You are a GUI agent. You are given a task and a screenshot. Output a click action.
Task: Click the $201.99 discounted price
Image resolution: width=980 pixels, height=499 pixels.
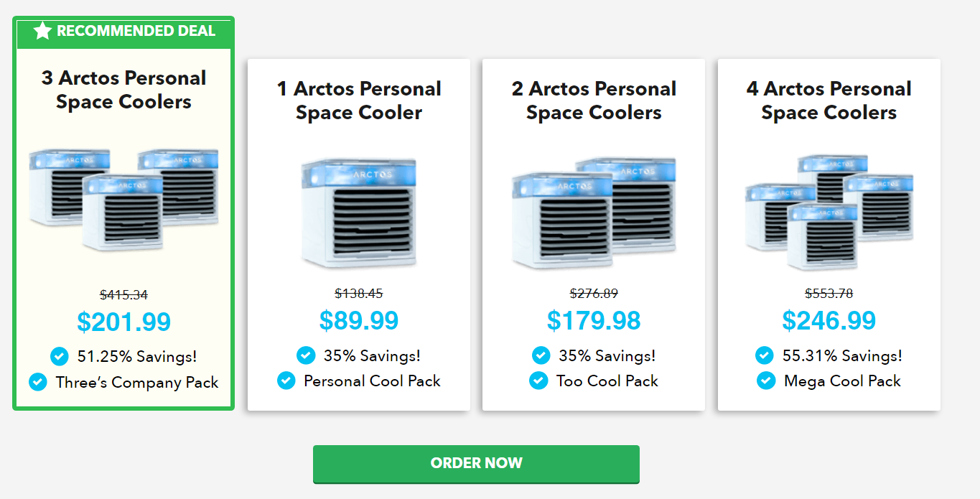point(123,322)
